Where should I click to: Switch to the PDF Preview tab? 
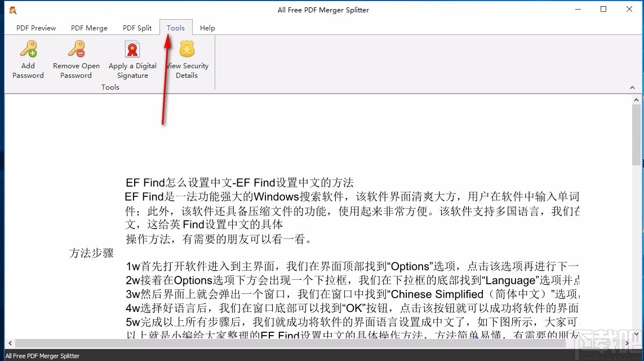pyautogui.click(x=35, y=28)
